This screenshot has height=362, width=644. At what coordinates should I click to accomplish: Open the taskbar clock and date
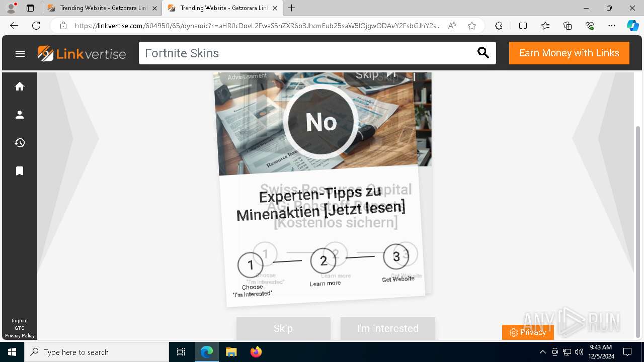coord(601,352)
